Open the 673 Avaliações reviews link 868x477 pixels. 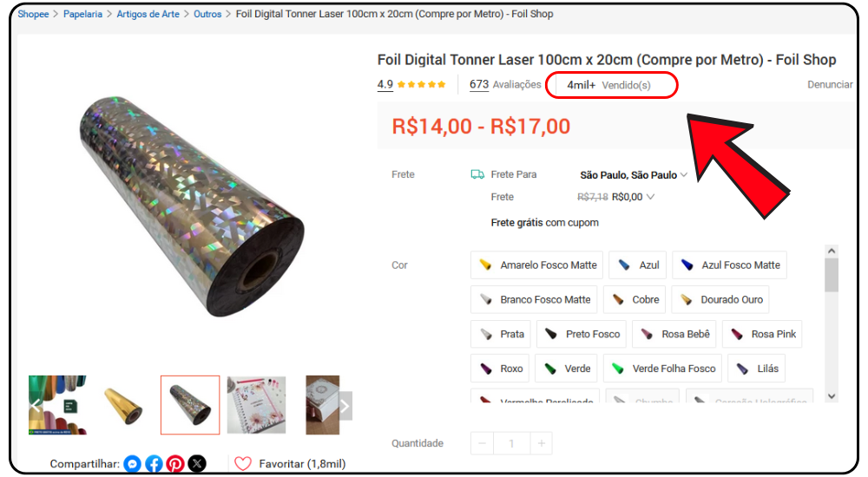[505, 85]
